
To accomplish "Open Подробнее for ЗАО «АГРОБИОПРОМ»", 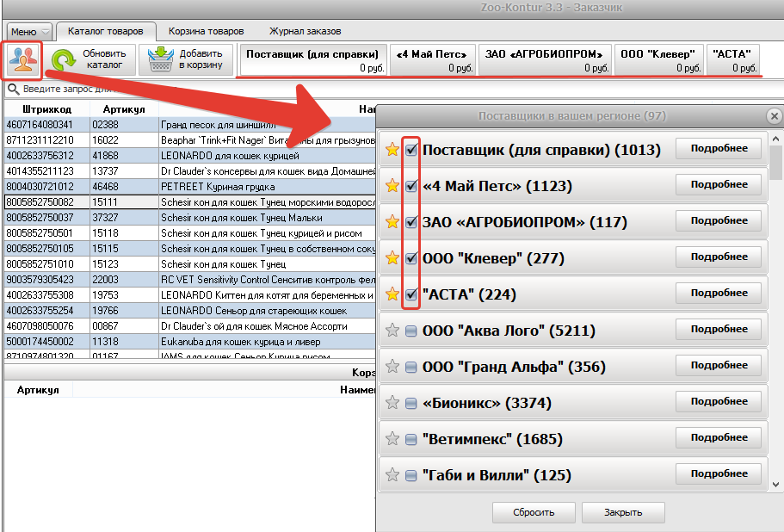I will click(x=719, y=220).
